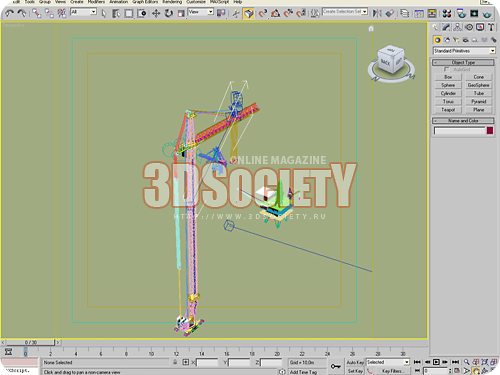Open Schematic View icon
Screen dimensions: 500x375
(432, 13)
